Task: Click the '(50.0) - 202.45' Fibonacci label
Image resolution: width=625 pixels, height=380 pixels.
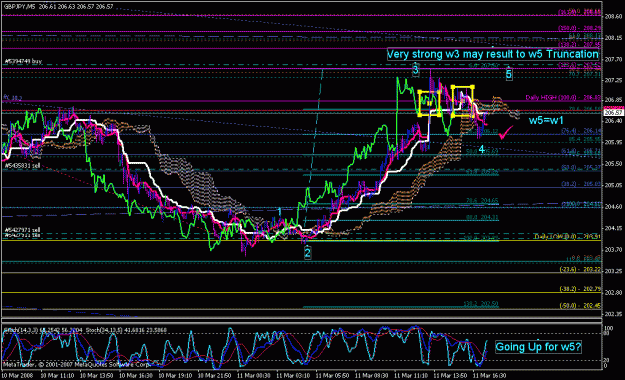Action: point(580,306)
